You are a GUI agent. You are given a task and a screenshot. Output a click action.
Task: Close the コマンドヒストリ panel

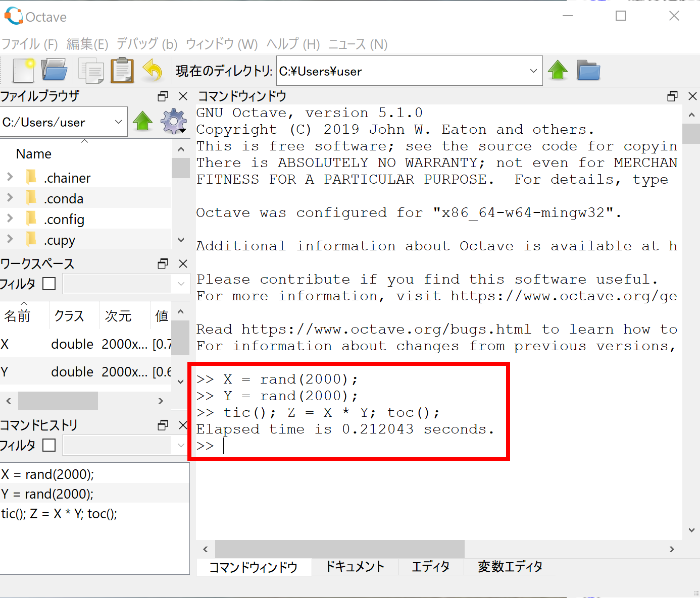183,425
